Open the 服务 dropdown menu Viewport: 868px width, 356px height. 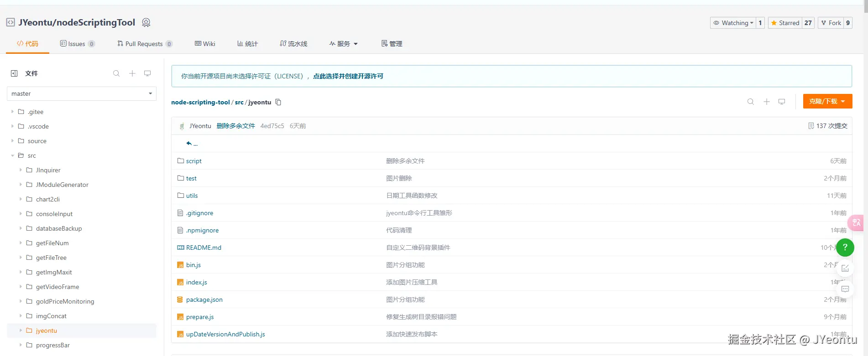344,44
